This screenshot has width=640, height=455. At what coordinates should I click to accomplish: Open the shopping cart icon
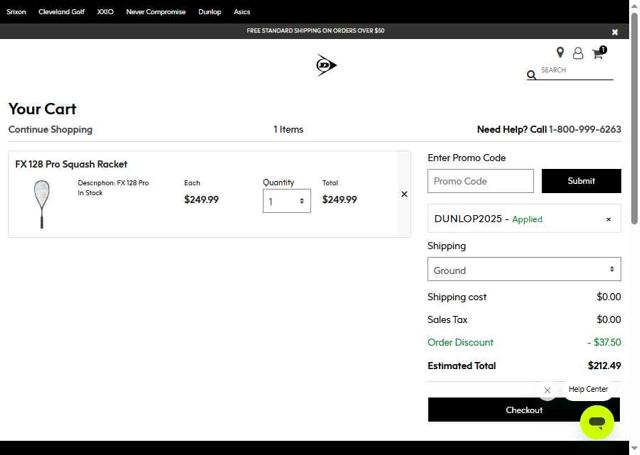coord(599,53)
